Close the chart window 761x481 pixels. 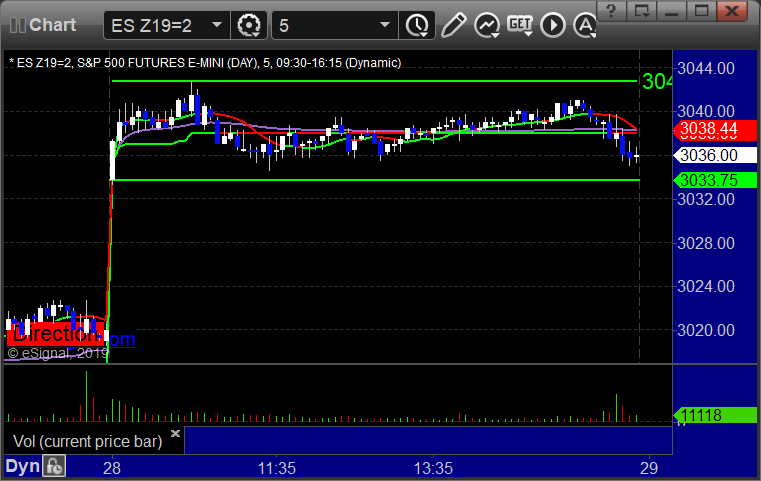[732, 10]
